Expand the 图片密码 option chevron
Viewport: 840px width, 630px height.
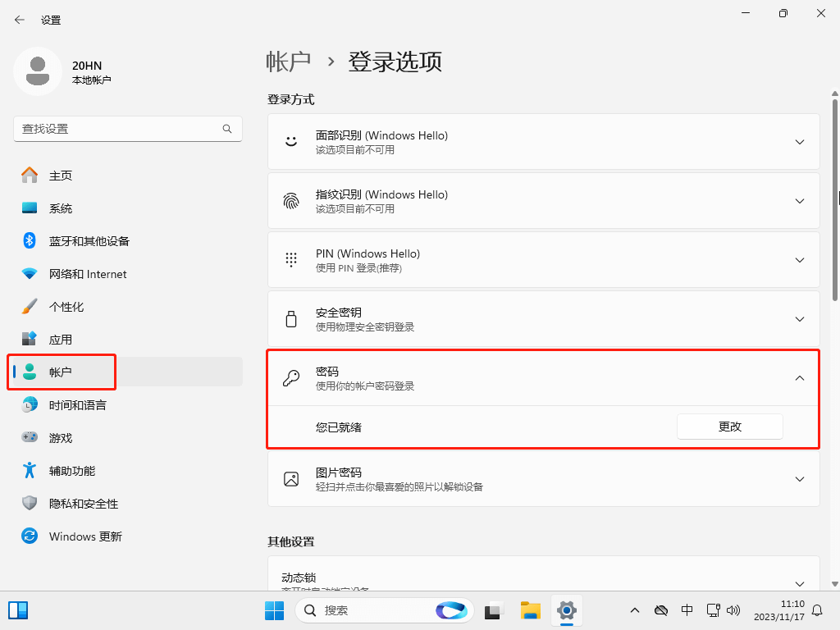[x=799, y=479]
